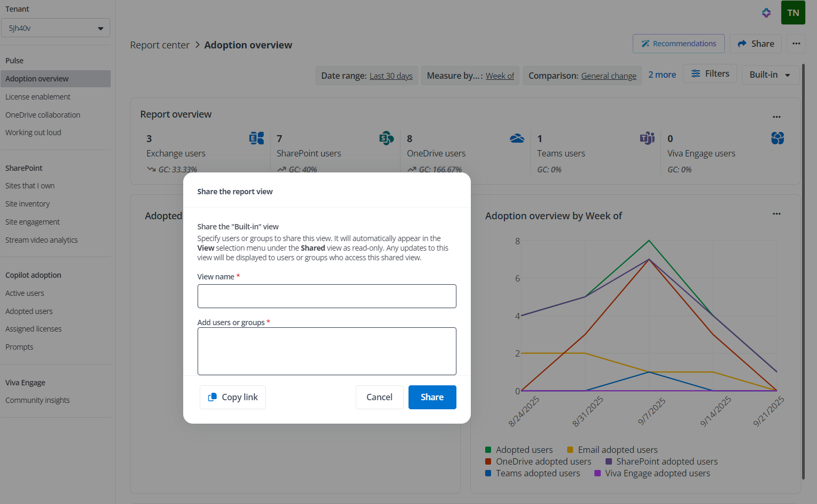Viewport: 817px width, 504px height.
Task: Open the Report overview ellipsis menu
Action: [777, 117]
